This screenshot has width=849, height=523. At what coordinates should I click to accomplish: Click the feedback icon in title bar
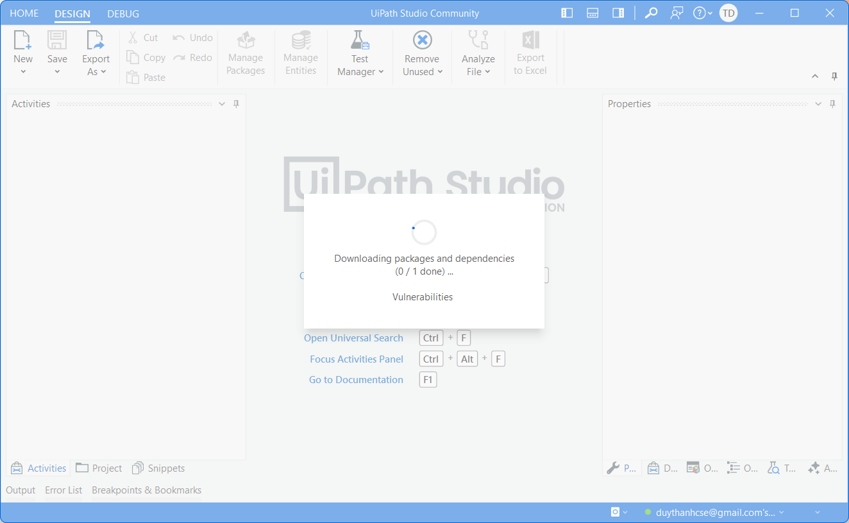(x=676, y=13)
